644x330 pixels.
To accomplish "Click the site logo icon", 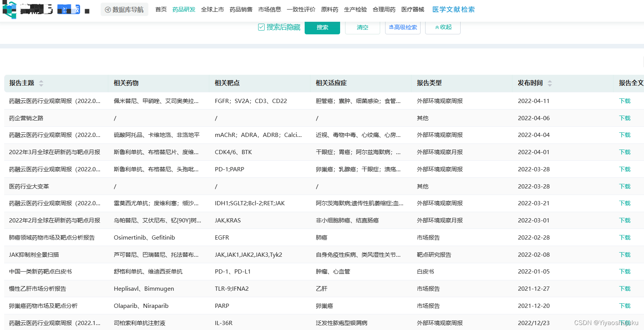I will pyautogui.click(x=10, y=10).
